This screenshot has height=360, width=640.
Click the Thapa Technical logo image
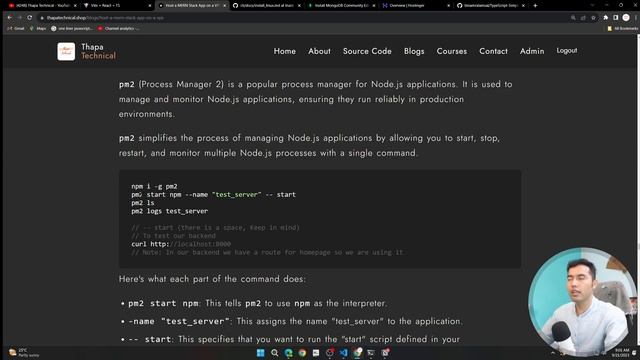coord(66,51)
